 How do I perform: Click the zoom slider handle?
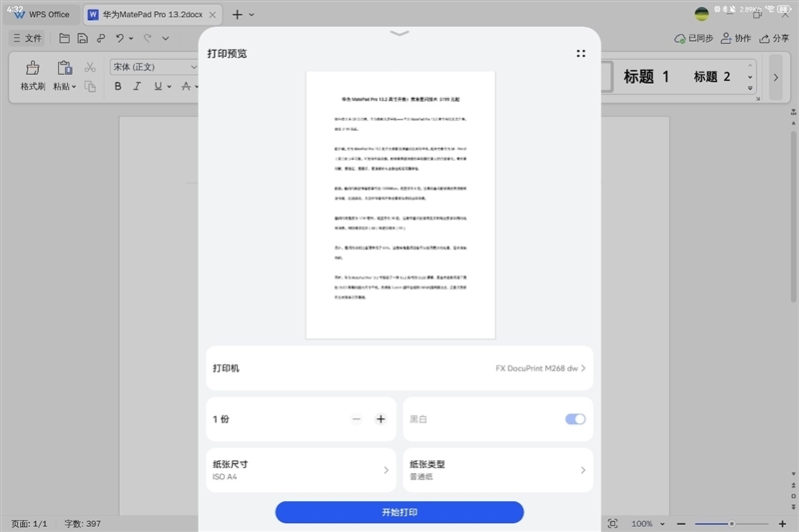point(731,523)
